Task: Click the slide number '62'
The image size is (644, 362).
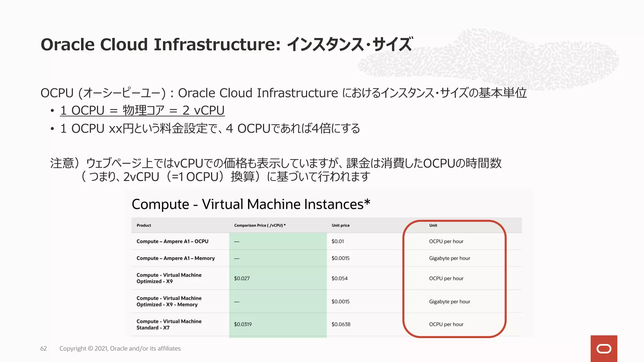Action: pos(43,348)
